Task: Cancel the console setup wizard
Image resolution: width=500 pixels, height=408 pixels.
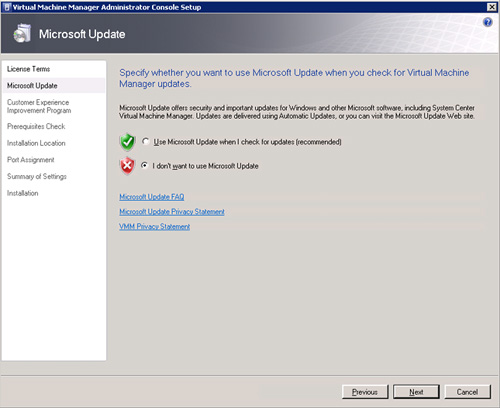Action: pyautogui.click(x=467, y=392)
